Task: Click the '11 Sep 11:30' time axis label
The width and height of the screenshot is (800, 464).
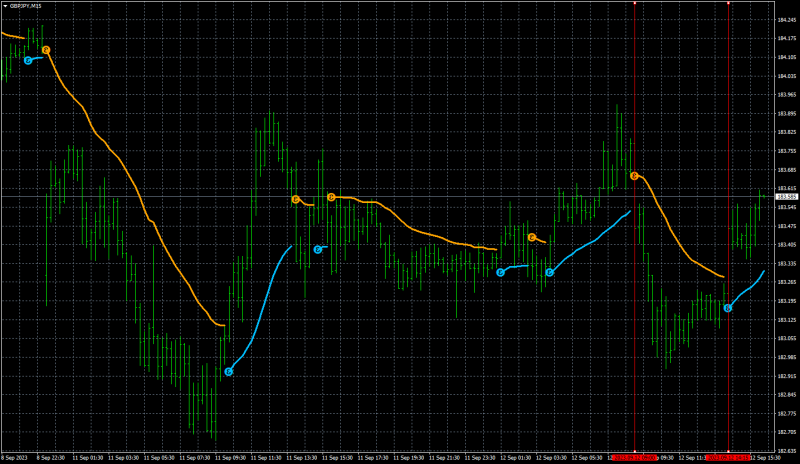Action: (x=266, y=458)
